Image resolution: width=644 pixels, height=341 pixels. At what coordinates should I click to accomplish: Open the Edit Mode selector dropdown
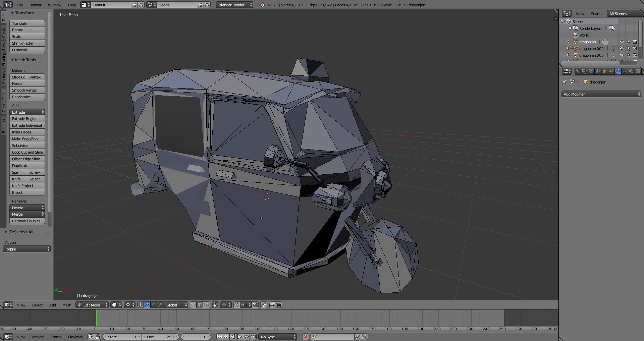92,305
